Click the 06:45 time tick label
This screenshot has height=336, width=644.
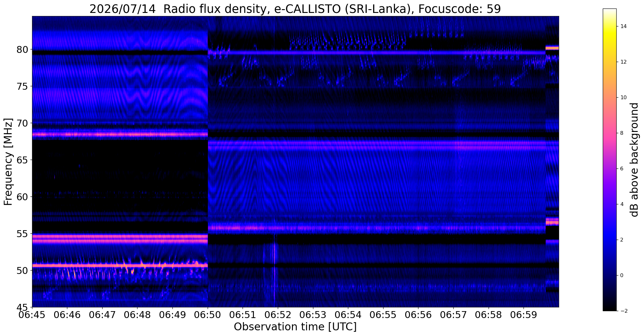tap(32, 315)
